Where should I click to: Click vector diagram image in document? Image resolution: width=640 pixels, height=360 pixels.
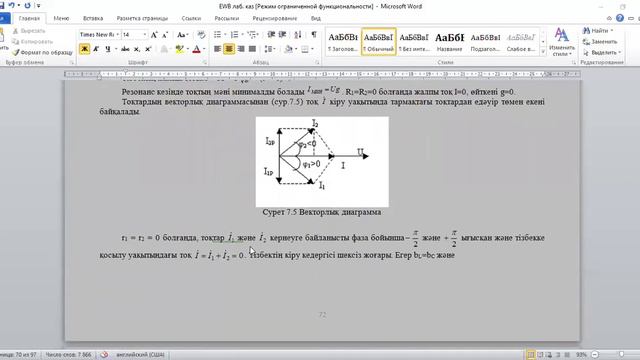coord(322,162)
